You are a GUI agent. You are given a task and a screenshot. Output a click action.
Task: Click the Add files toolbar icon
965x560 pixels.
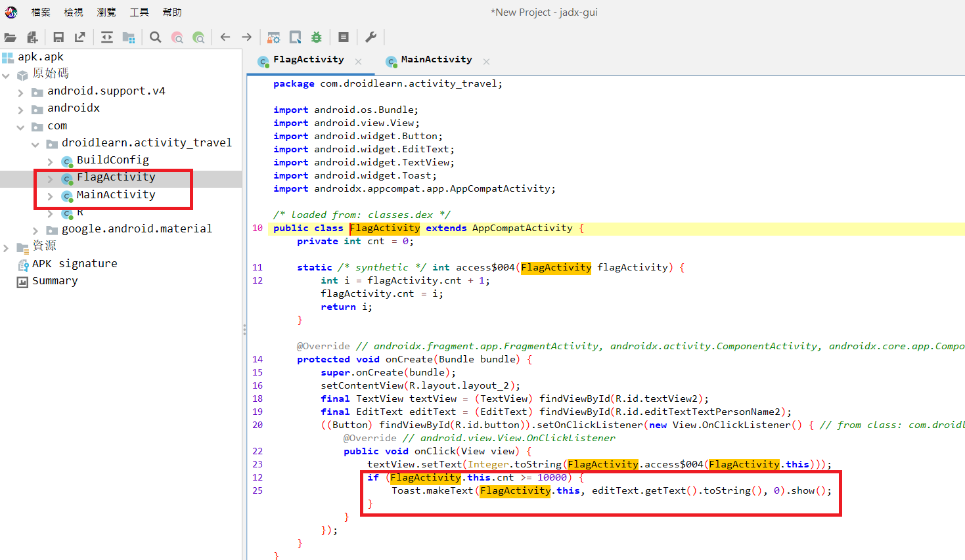32,37
